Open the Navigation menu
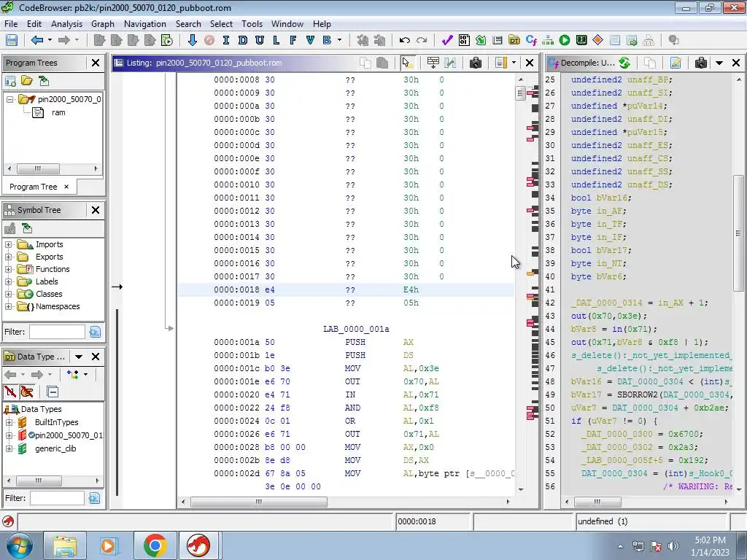This screenshot has height=560, width=747. tap(145, 24)
